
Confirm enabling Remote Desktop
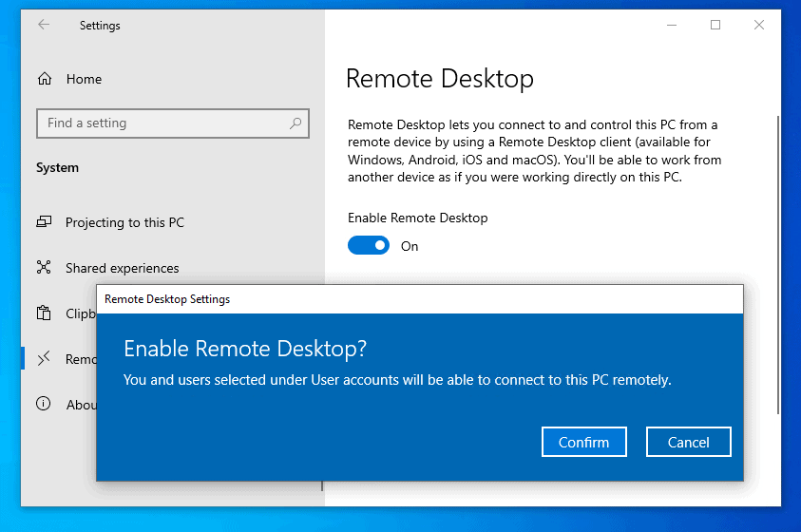click(583, 442)
